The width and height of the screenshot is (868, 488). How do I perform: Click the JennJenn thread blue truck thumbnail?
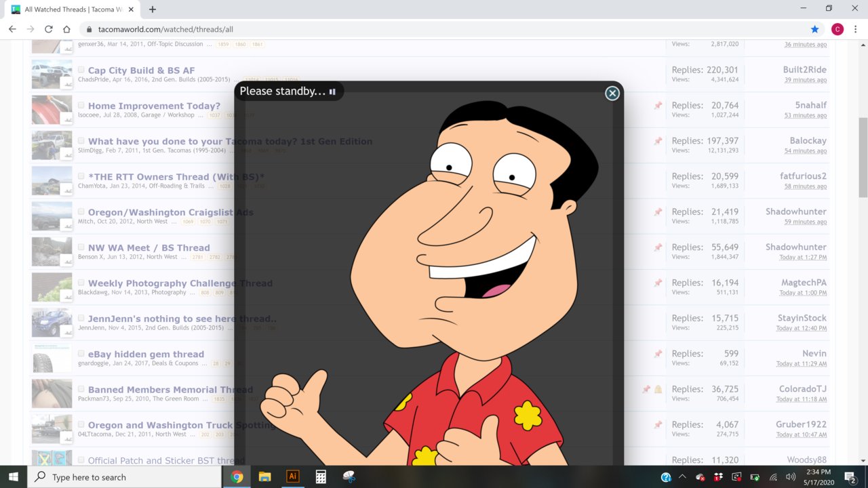(52, 322)
